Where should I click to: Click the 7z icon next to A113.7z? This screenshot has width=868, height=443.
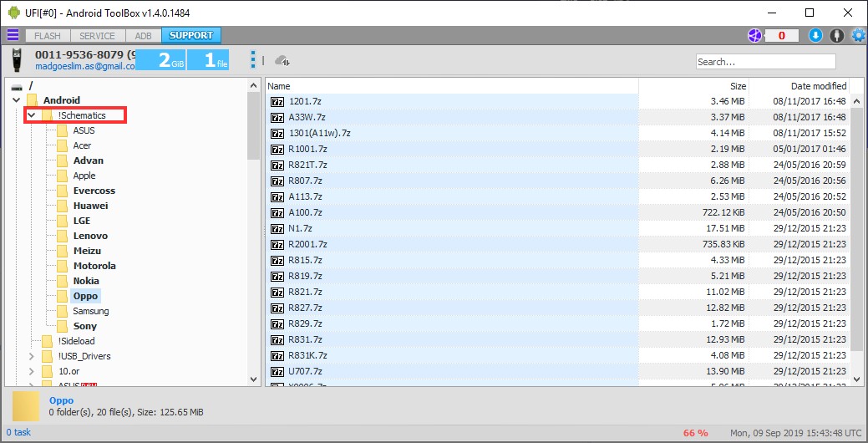coord(277,196)
